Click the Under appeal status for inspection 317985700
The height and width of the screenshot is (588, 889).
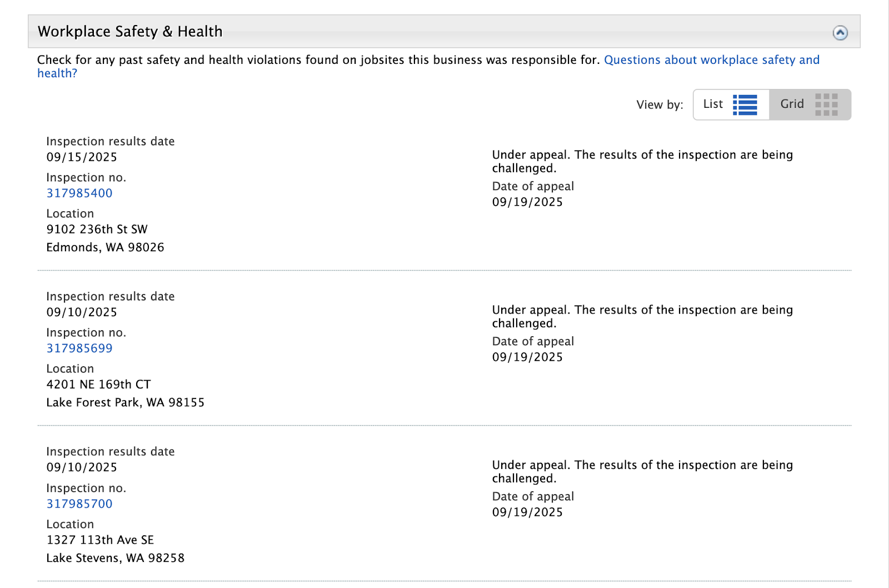click(642, 471)
